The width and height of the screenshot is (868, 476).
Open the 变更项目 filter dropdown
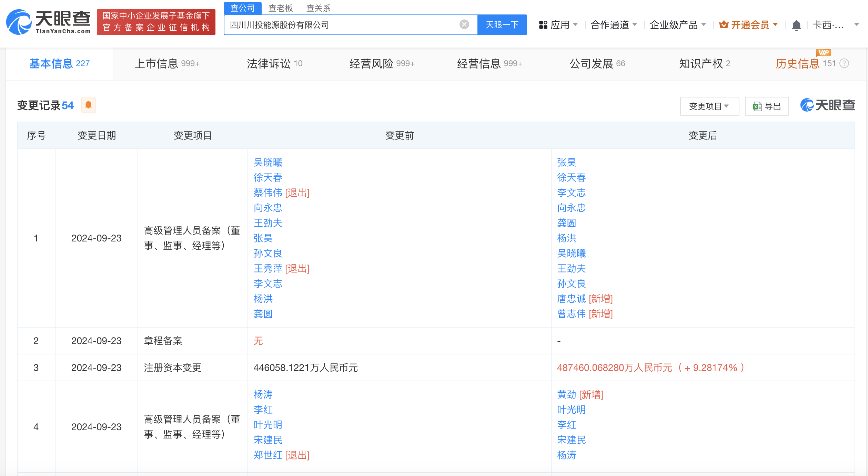(x=709, y=106)
